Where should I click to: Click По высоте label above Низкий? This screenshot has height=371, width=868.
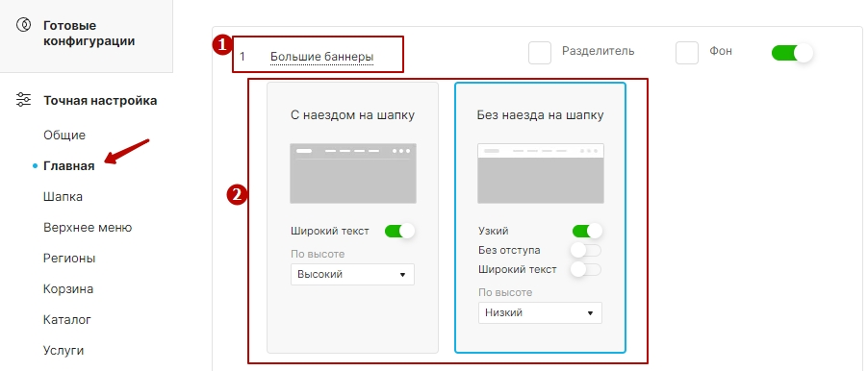505,292
